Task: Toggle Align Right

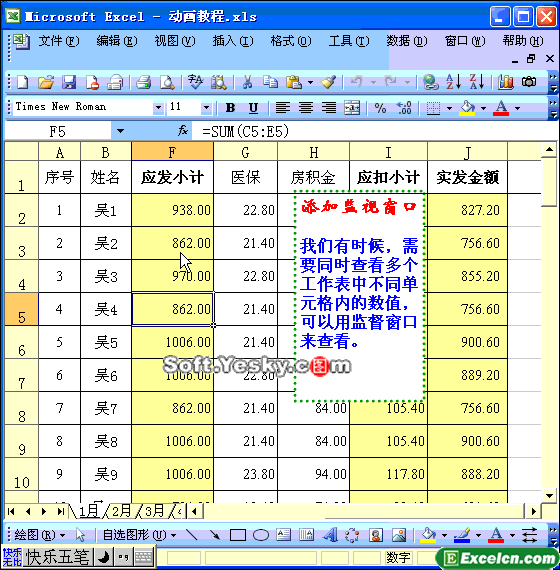Action: pos(329,108)
